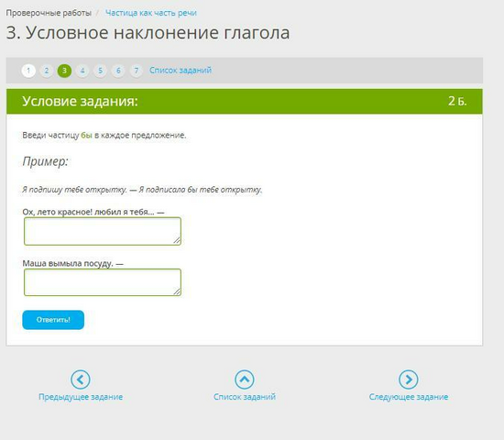
Task: Open 'Частица как часть речи' breadcrumb link
Action: 151,13
